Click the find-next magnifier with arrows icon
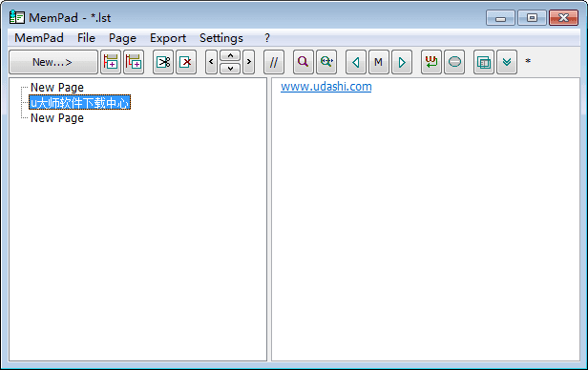588x370 pixels. (x=326, y=62)
